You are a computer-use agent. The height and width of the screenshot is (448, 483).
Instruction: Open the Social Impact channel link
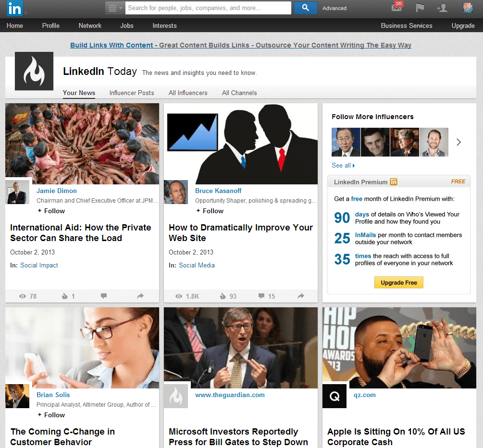[39, 265]
